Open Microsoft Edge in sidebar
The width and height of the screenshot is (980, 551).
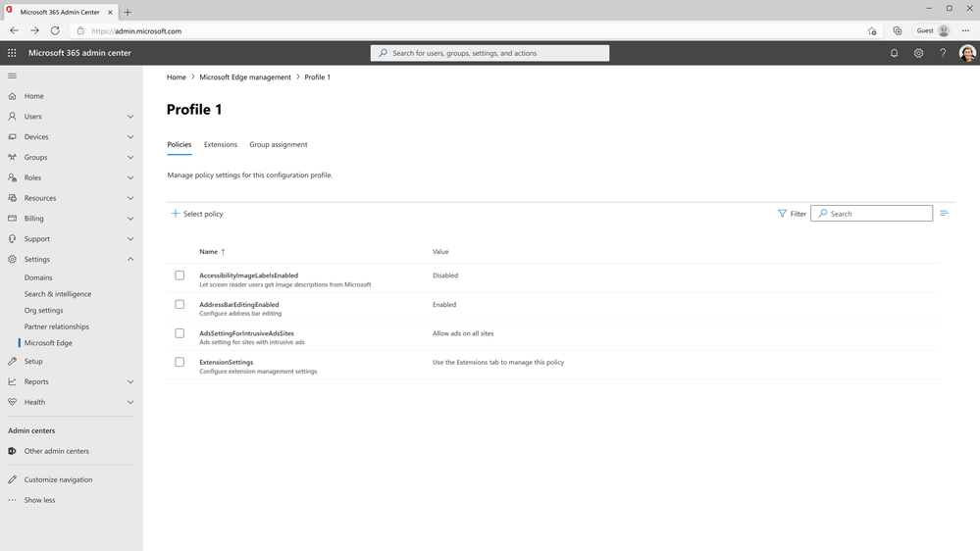(48, 342)
